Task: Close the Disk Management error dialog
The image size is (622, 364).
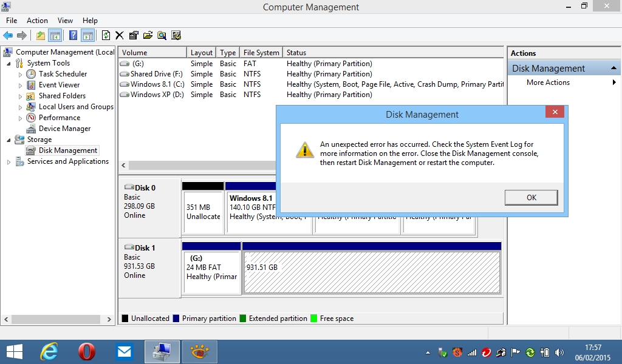Action: (555, 112)
